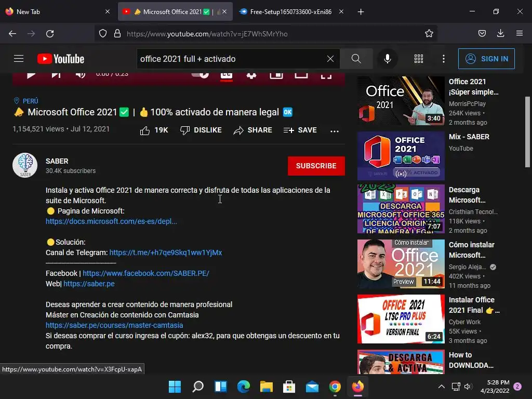
Task: Save page to Pocket
Action: tap(482, 34)
